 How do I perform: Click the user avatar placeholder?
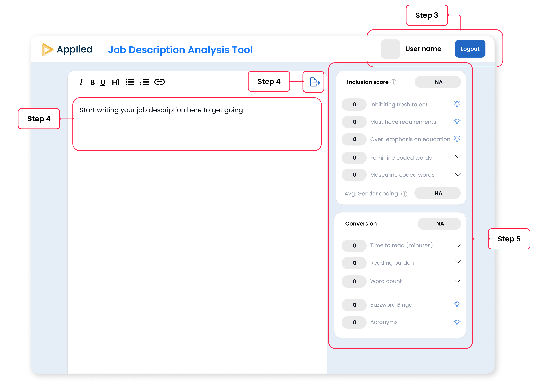click(391, 49)
